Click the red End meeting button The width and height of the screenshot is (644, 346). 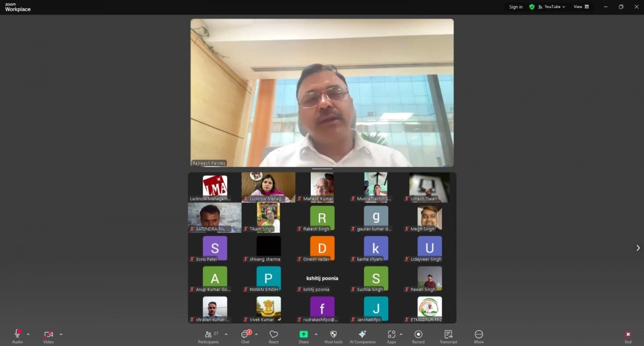(x=628, y=336)
